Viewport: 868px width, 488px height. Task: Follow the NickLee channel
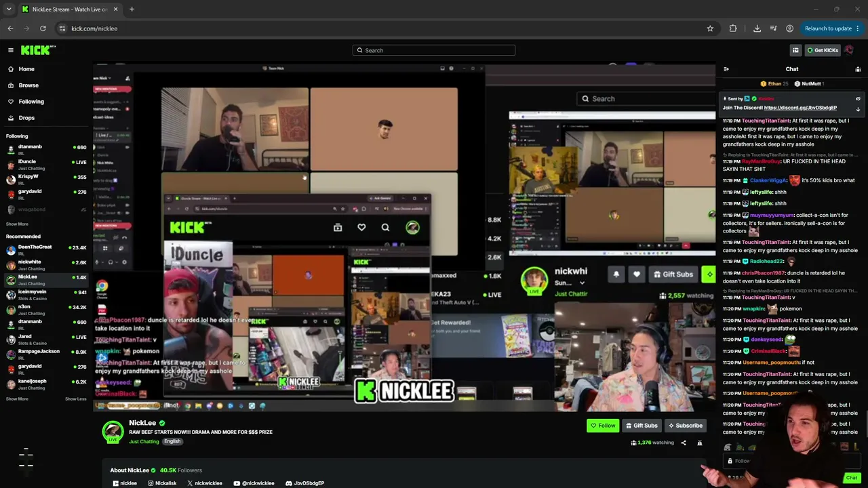603,426
